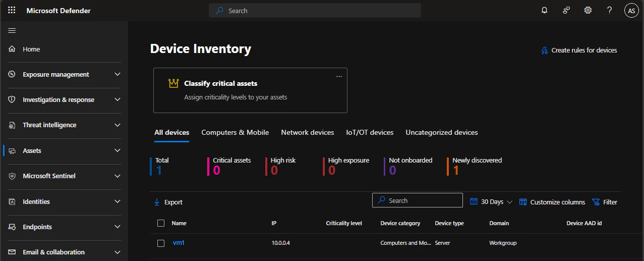Screen dimensions: 644x261
Task: Expand the Microsoft Sentinel chevron
Action: (118, 176)
